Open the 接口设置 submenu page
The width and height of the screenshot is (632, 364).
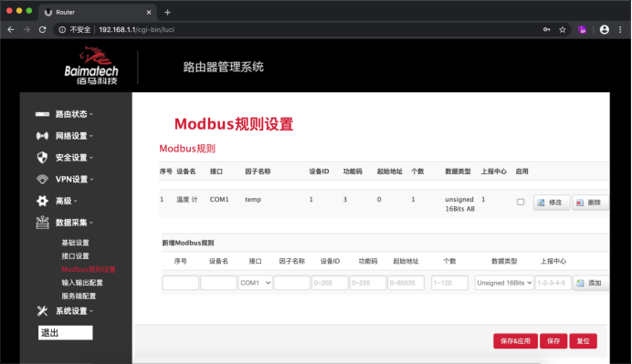(76, 256)
